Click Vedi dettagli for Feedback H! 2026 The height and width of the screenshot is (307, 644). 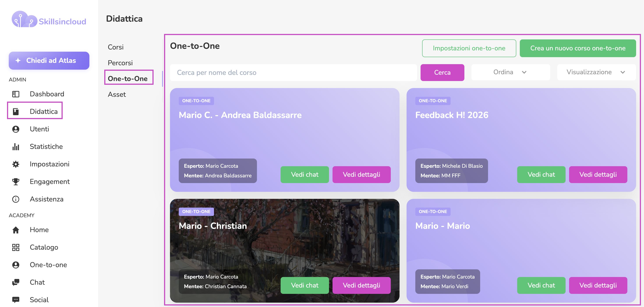598,175
